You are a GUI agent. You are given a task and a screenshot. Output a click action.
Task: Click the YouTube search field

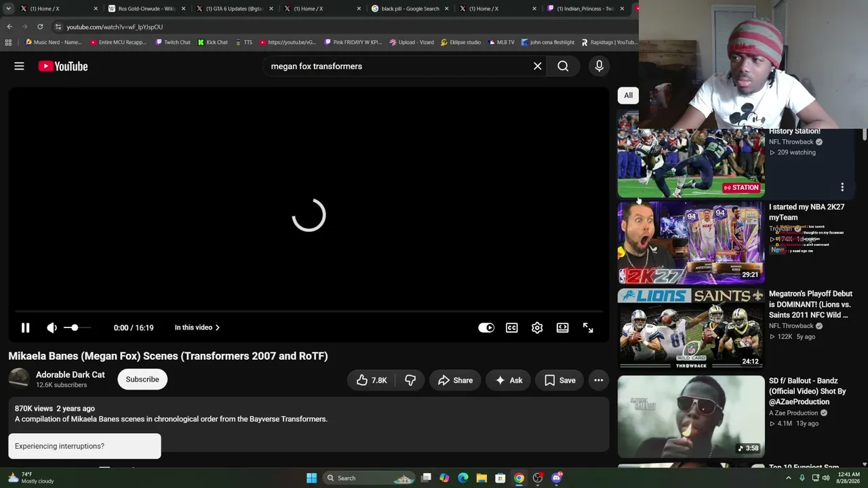[x=397, y=66]
